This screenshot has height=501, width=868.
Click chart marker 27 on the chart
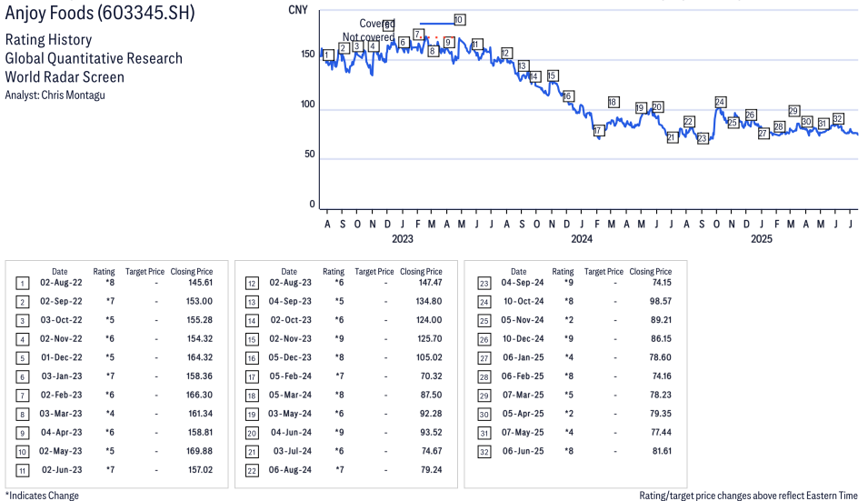pos(763,134)
